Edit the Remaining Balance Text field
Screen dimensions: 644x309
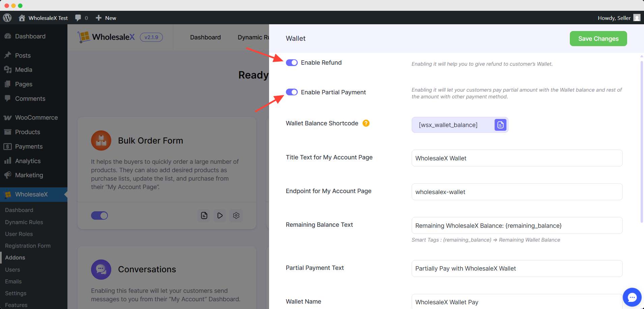[x=517, y=225]
